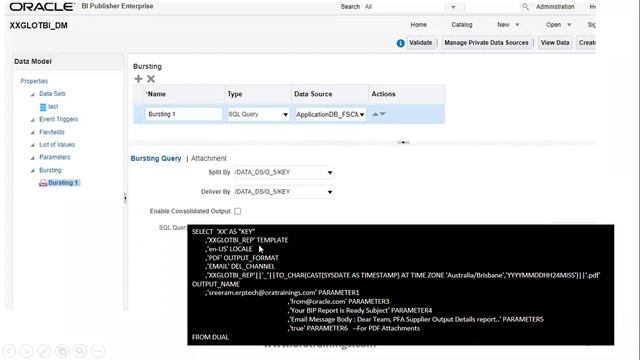Click the Data Source column header
The height and width of the screenshot is (360, 640).
coord(313,94)
